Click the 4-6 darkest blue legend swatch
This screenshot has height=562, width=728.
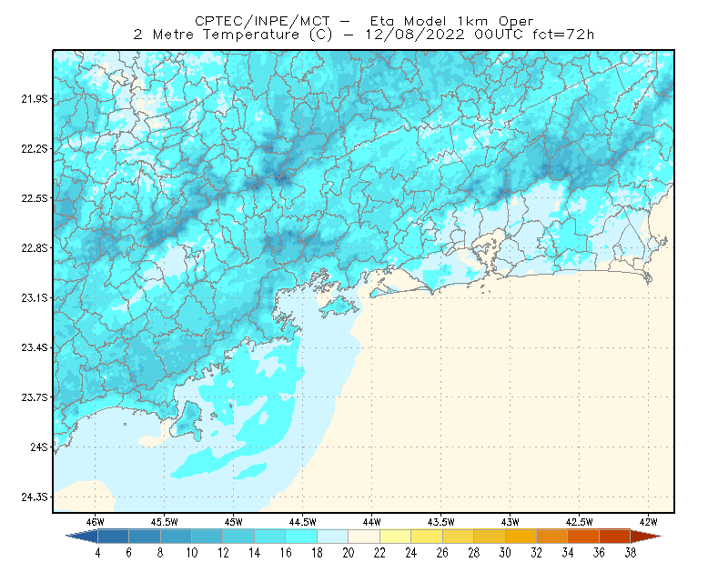point(113,537)
